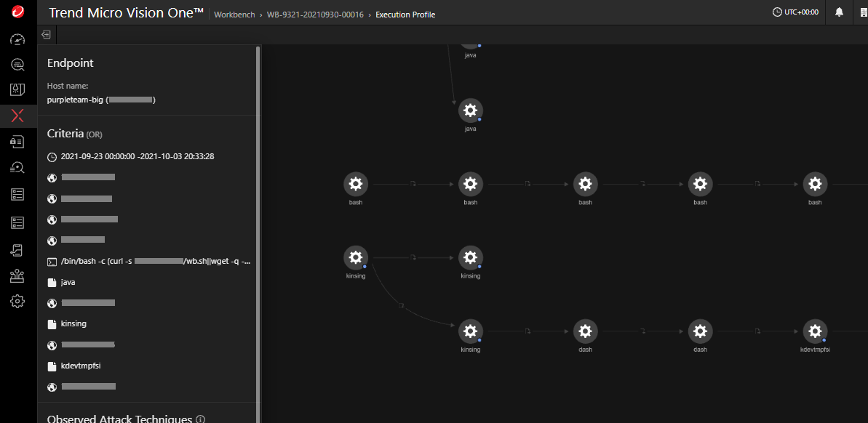Click the Workbench breadcrumb
The height and width of the screenshot is (423, 868).
click(x=234, y=15)
